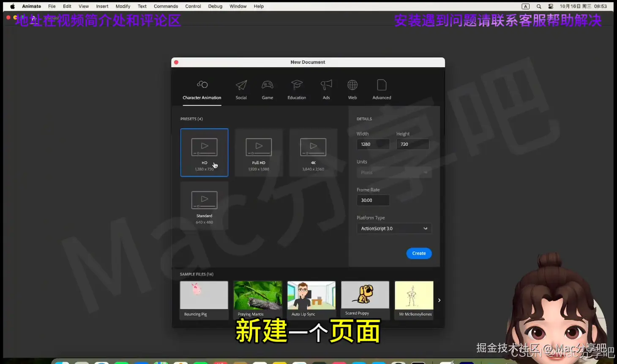Open the Control menu

pos(193,6)
